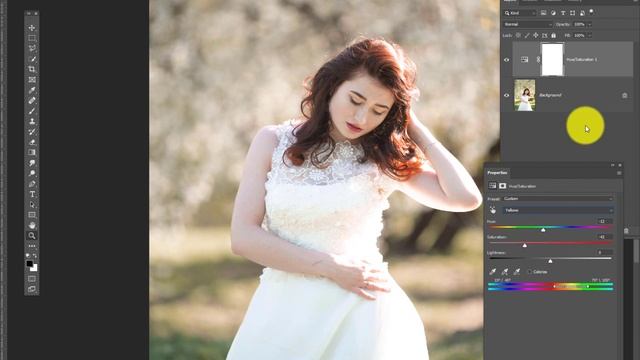Select the Frame tool
This screenshot has width=640, height=360.
(x=32, y=80)
